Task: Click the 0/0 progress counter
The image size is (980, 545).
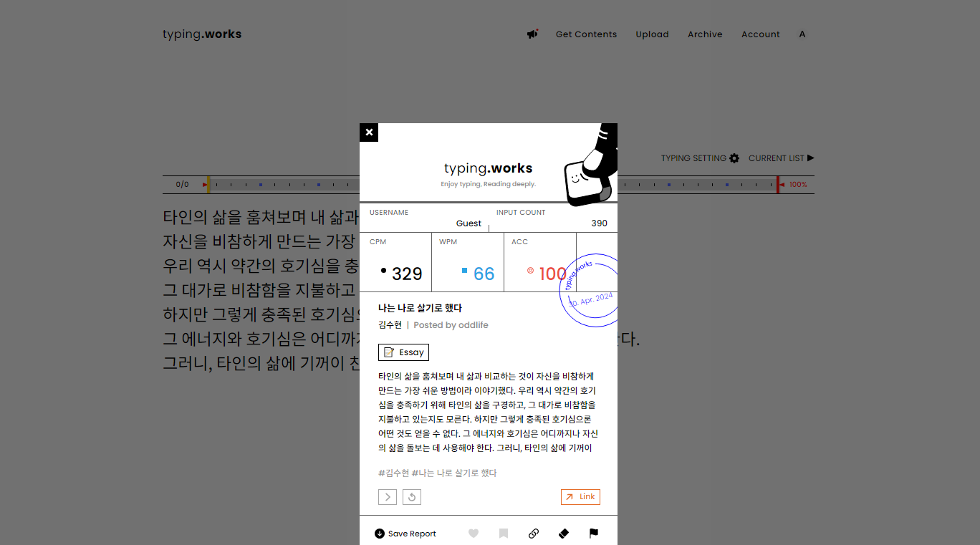Action: 183,185
